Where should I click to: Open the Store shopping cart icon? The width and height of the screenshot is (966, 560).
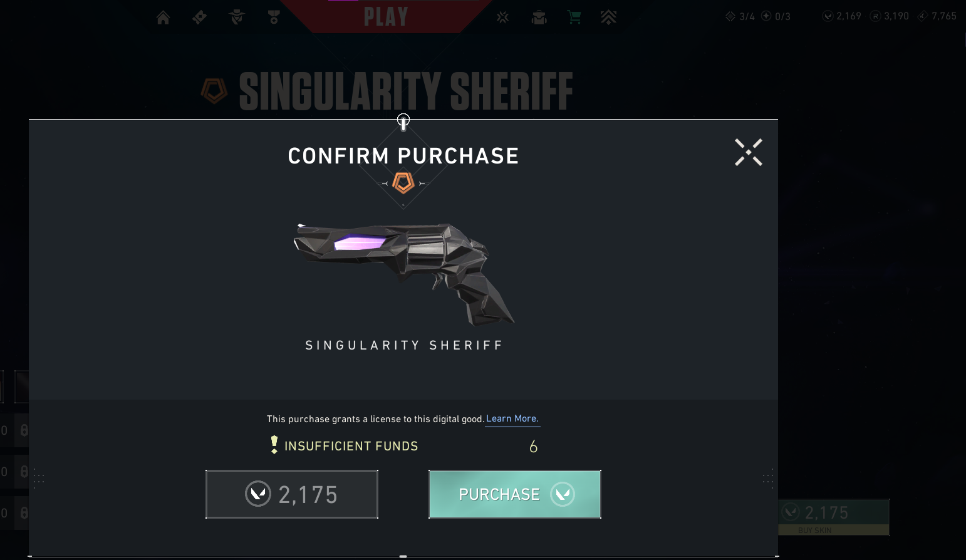(x=574, y=18)
